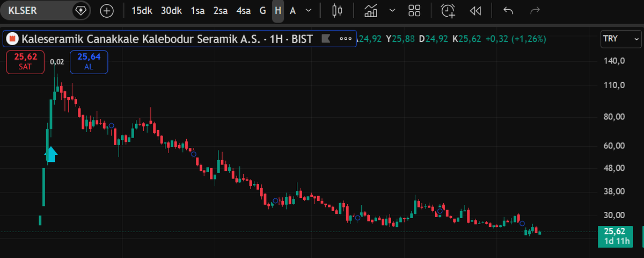Click the 60,00 price axis label
This screenshot has width=644, height=258.
614,145
